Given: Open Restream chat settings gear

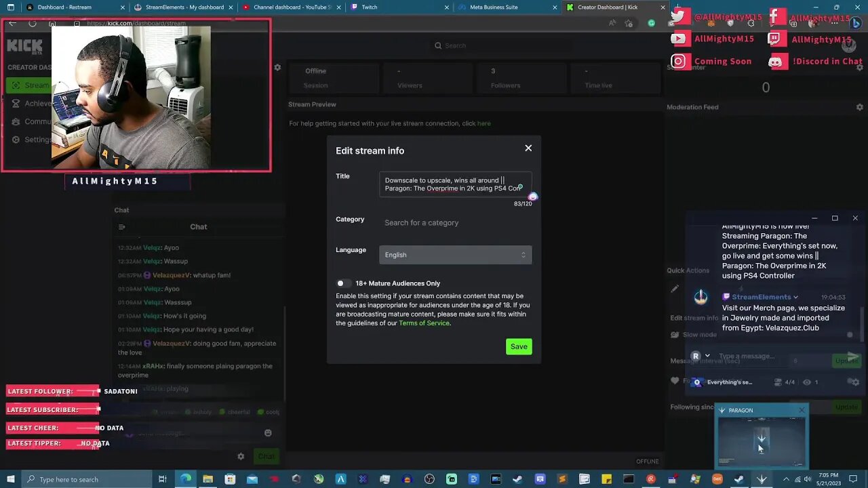Looking at the screenshot, I should click(x=855, y=382).
